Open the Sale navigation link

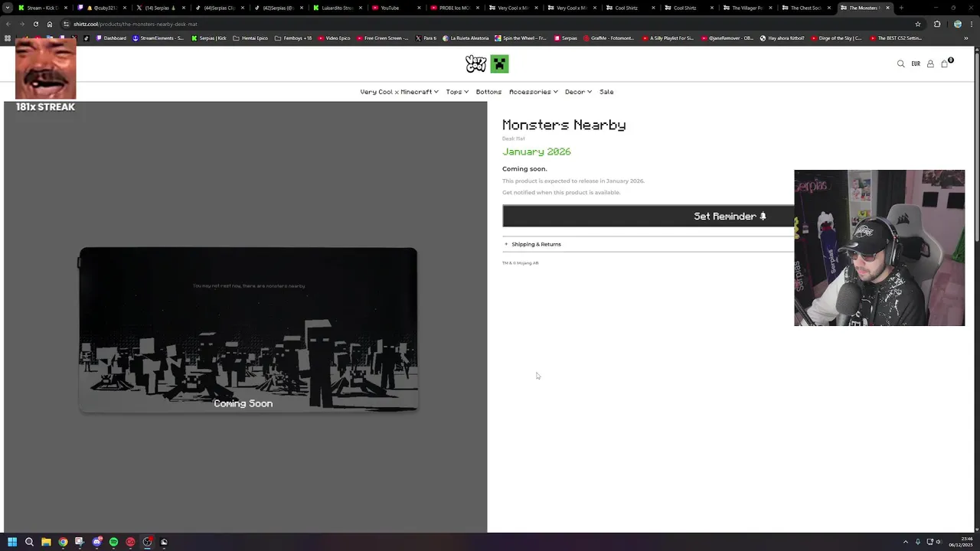(606, 92)
